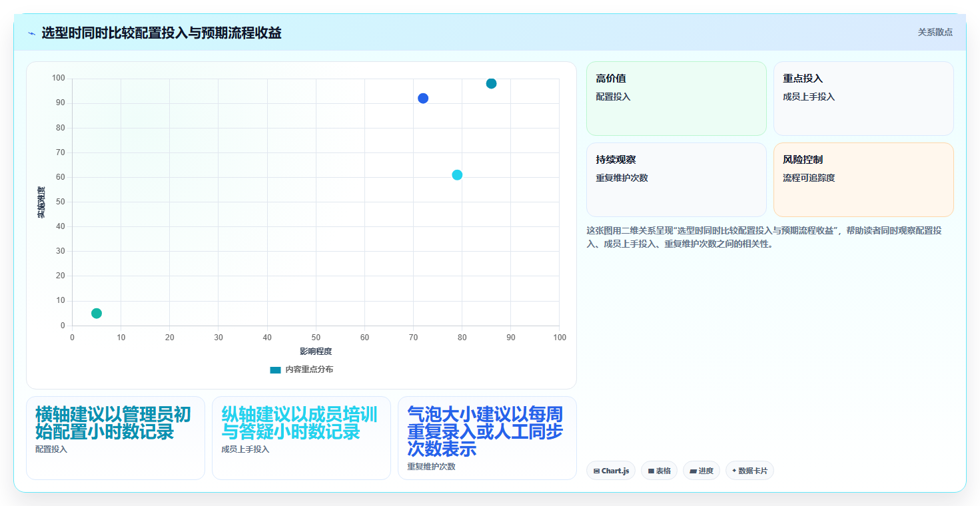
Task: Click 配置投入 caption under the 横轴 card
Action: tap(51, 449)
